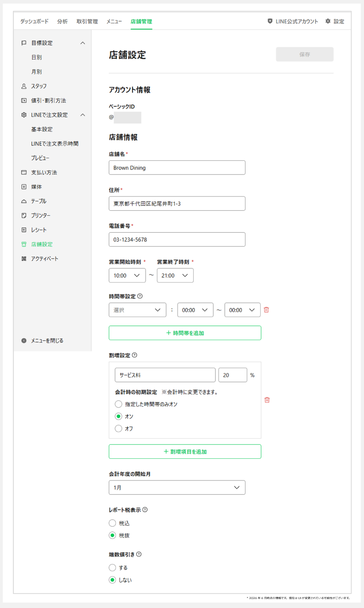Open プレビュー in the sidebar

[40, 158]
